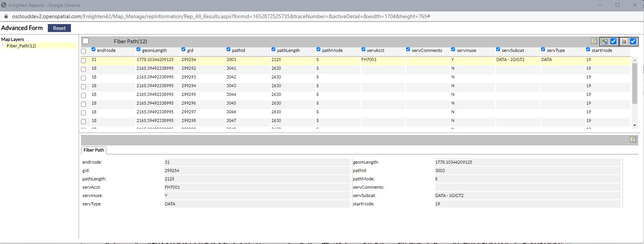Open the Fiber Path detail tab
The height and width of the screenshot is (244, 644).
[94, 150]
